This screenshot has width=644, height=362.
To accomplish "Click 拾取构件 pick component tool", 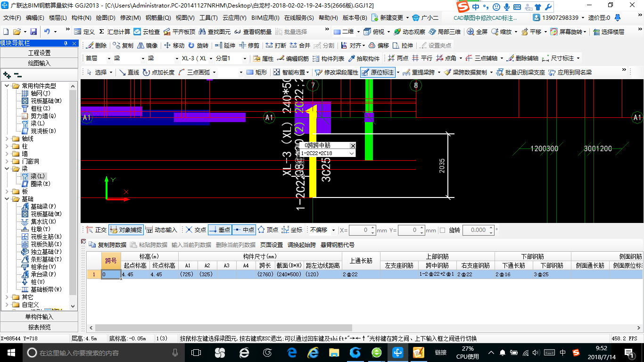I will 364,58.
